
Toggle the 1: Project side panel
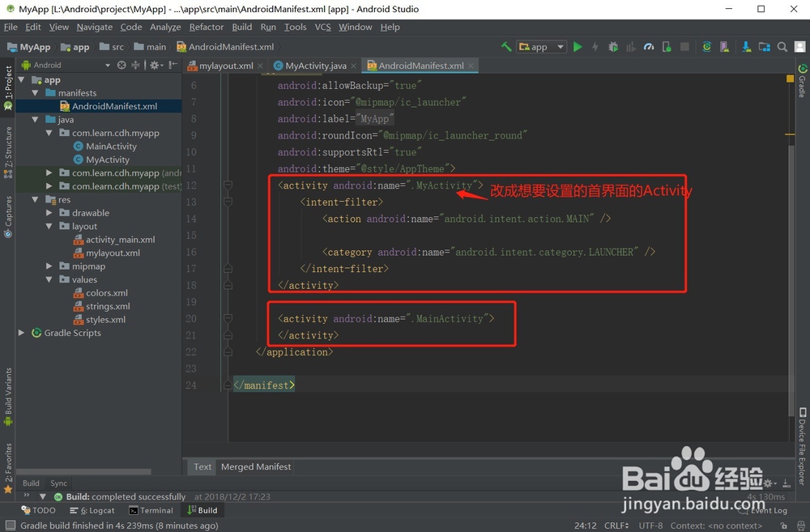(8, 87)
